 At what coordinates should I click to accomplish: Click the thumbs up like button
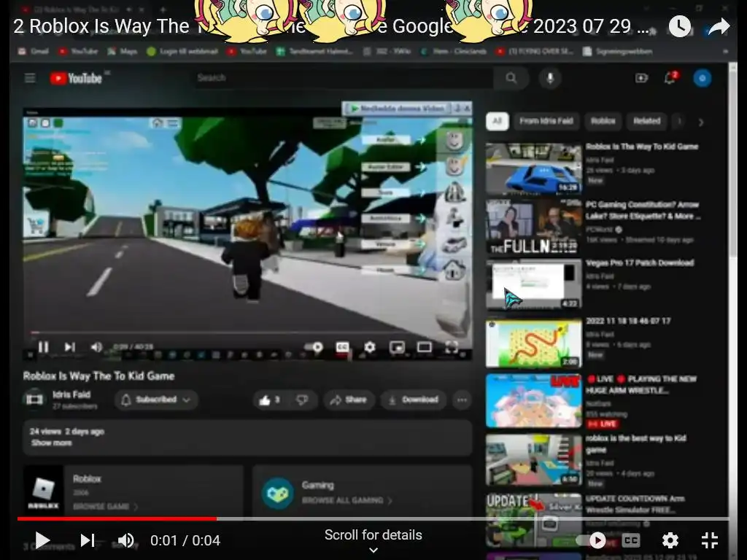(x=269, y=400)
